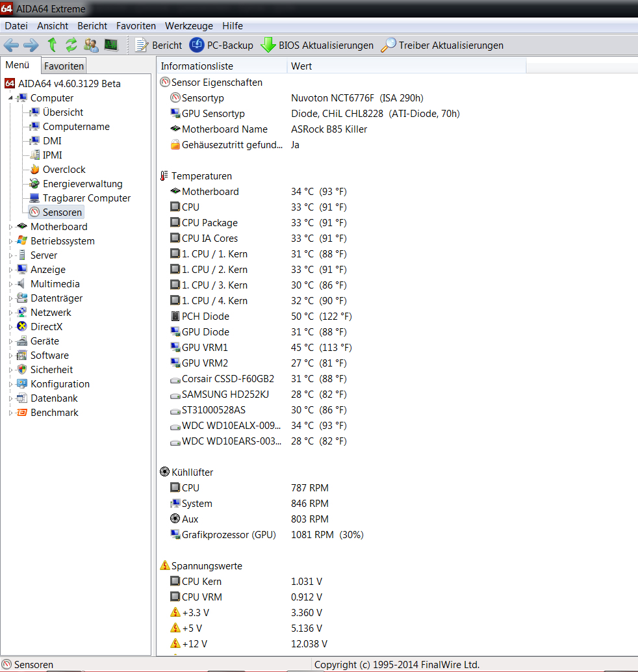
Task: Click the Software icon in tree
Action: coord(22,355)
